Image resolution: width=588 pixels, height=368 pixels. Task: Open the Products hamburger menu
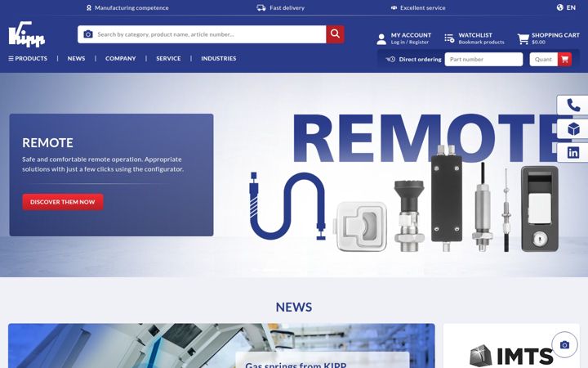click(28, 59)
